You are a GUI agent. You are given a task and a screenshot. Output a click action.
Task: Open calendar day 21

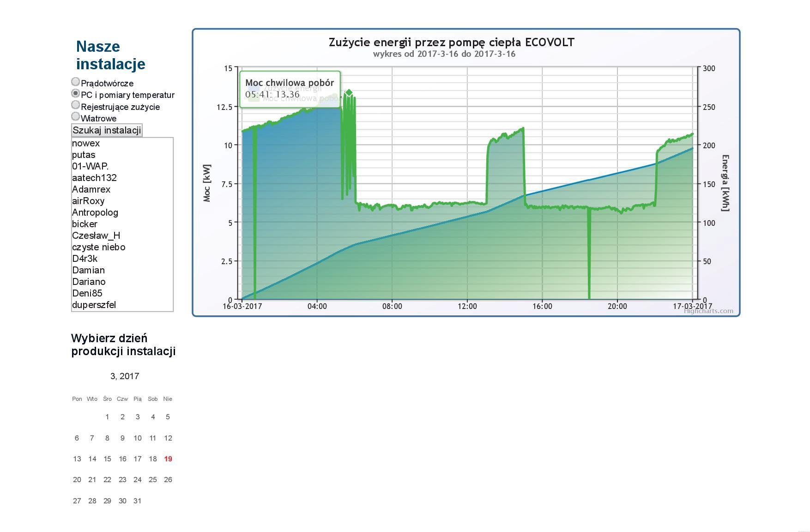(x=92, y=480)
